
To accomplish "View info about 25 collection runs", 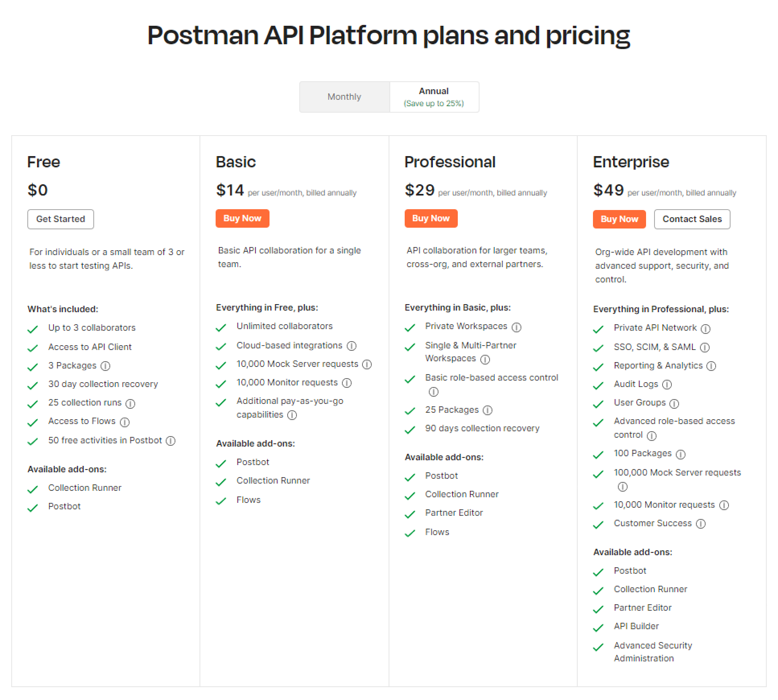I will click(x=131, y=403).
